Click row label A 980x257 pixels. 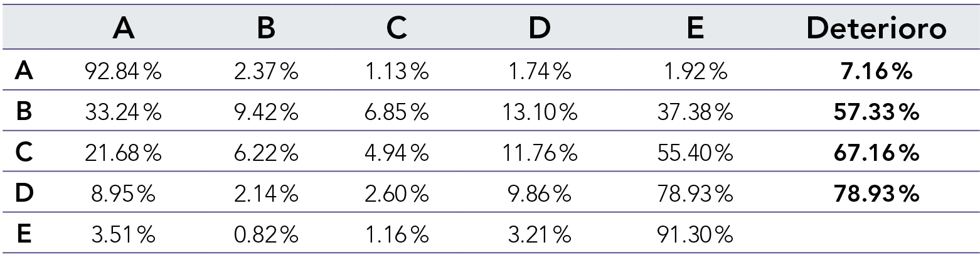point(24,73)
